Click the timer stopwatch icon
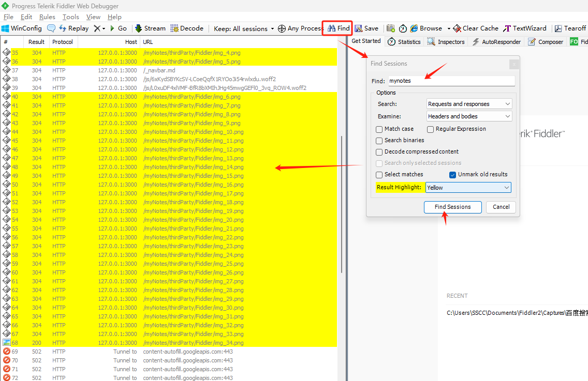Viewport: 588px width, 381px height. [403, 28]
